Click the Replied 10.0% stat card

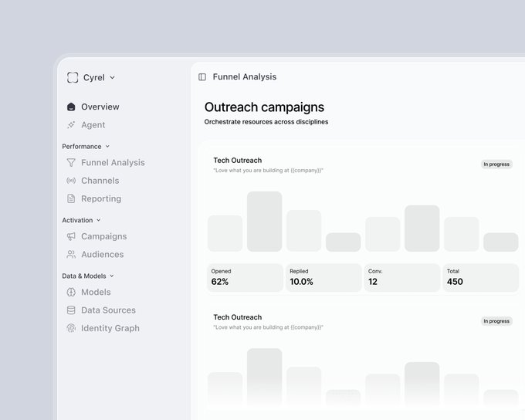323,278
